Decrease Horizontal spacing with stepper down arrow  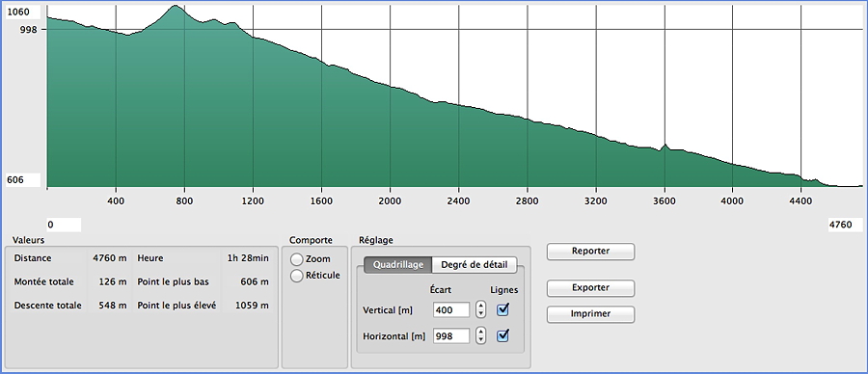[481, 339]
